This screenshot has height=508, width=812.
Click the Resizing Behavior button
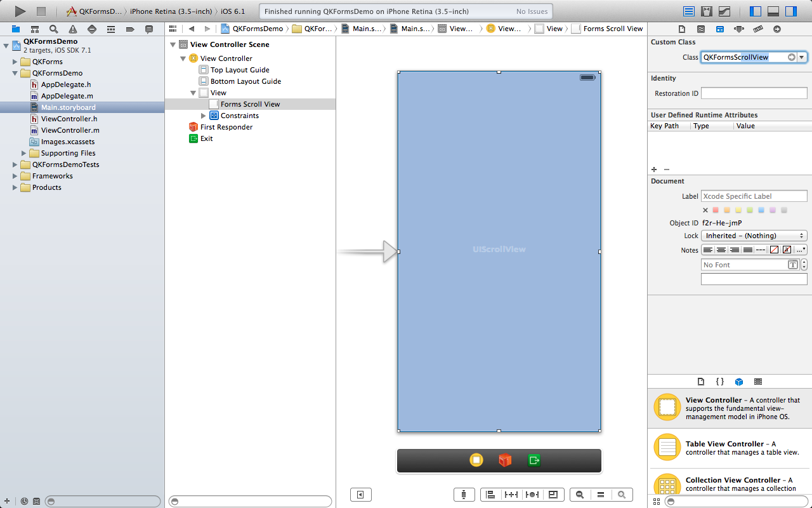(553, 495)
